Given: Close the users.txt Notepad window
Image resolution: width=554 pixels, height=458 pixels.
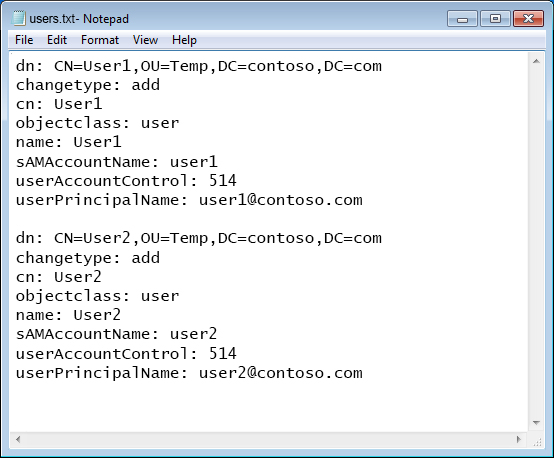Looking at the screenshot, I should 528,19.
